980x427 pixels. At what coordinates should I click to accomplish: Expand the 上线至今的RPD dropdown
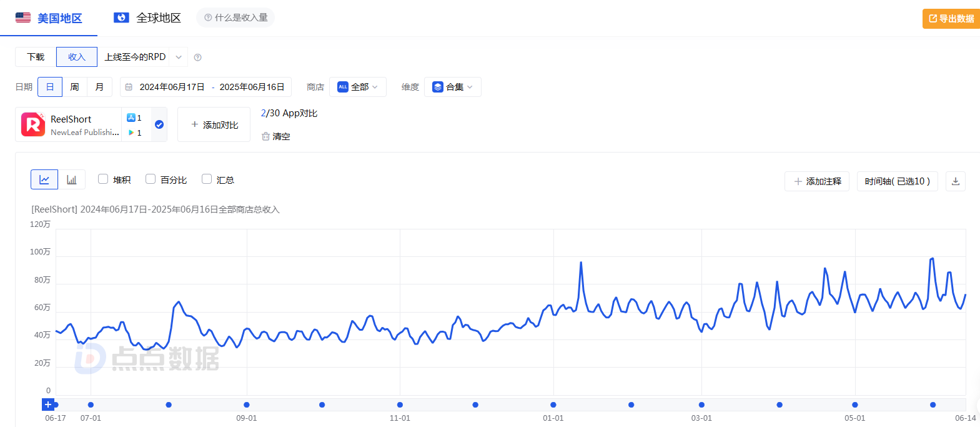(x=178, y=57)
